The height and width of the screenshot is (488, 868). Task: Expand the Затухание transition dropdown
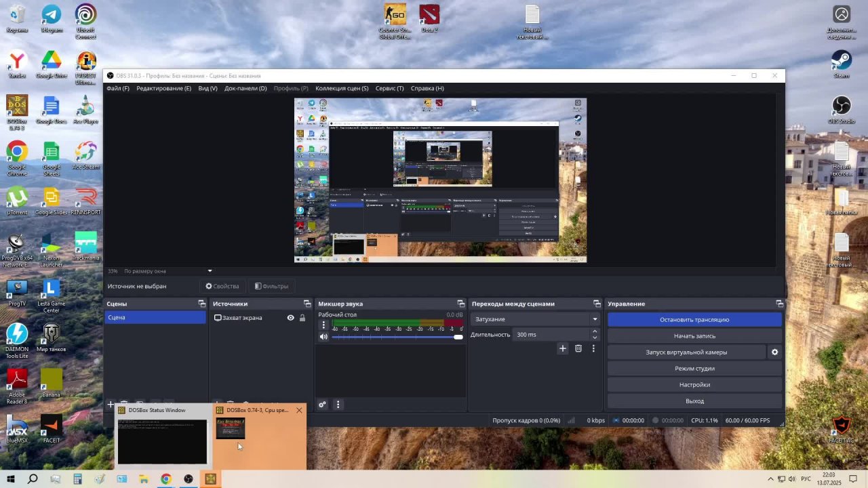pyautogui.click(x=595, y=319)
